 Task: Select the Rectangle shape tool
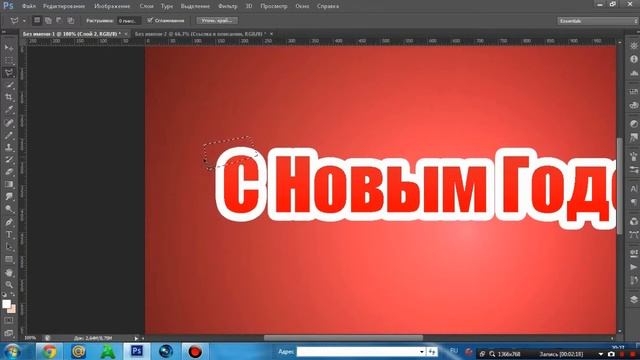pyautogui.click(x=9, y=260)
